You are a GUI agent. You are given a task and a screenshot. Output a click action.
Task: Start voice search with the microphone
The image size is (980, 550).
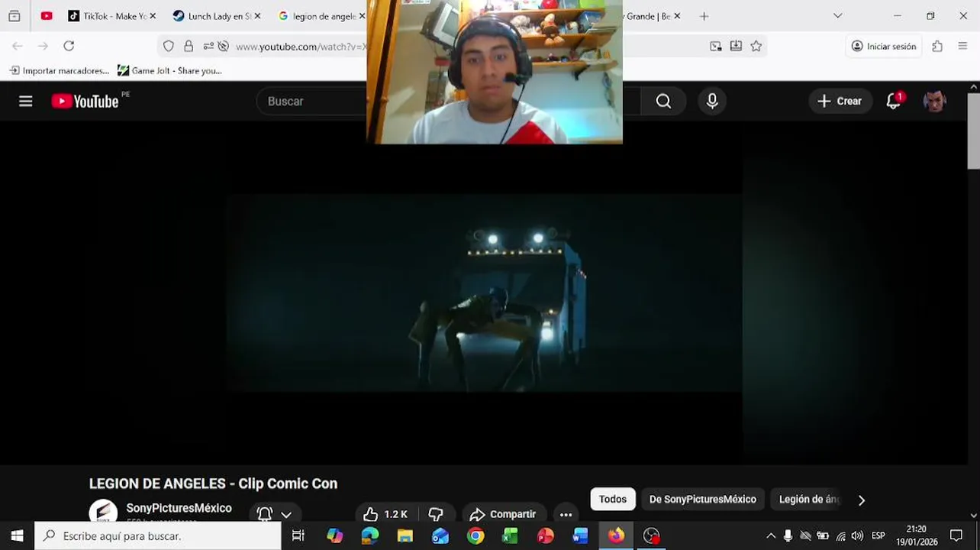pos(712,101)
